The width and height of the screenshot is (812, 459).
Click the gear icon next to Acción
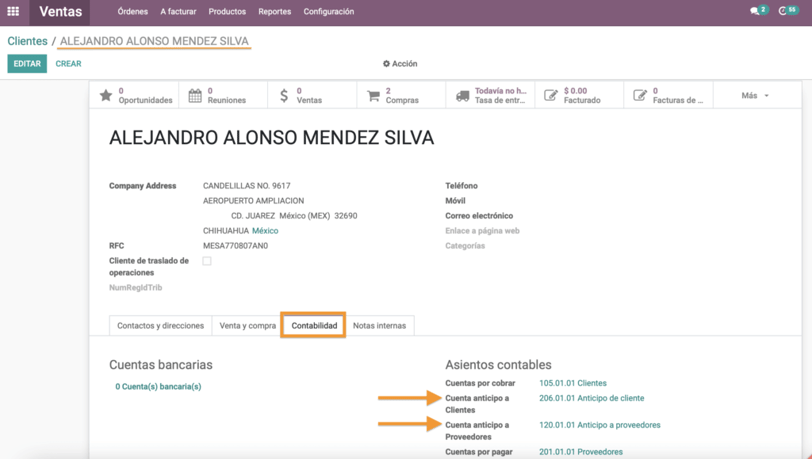tap(386, 64)
